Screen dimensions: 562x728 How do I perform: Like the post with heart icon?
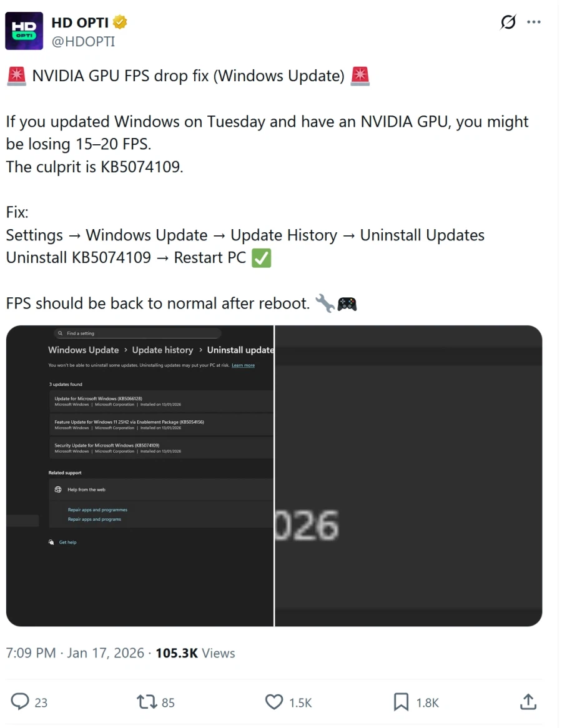pos(274,702)
